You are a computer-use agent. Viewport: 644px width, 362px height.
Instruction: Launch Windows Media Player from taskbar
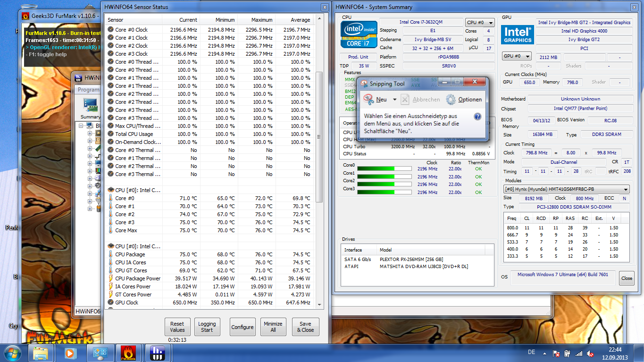(70, 353)
